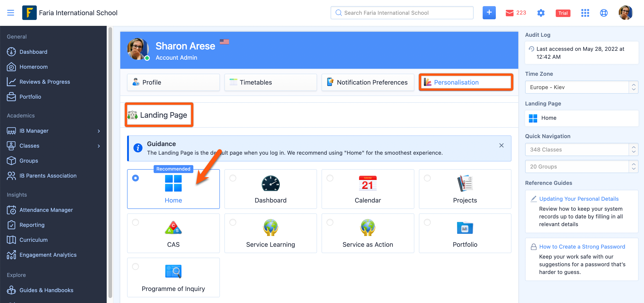The height and width of the screenshot is (303, 644).
Task: Open Updating Your Personal Details guide
Action: [579, 199]
